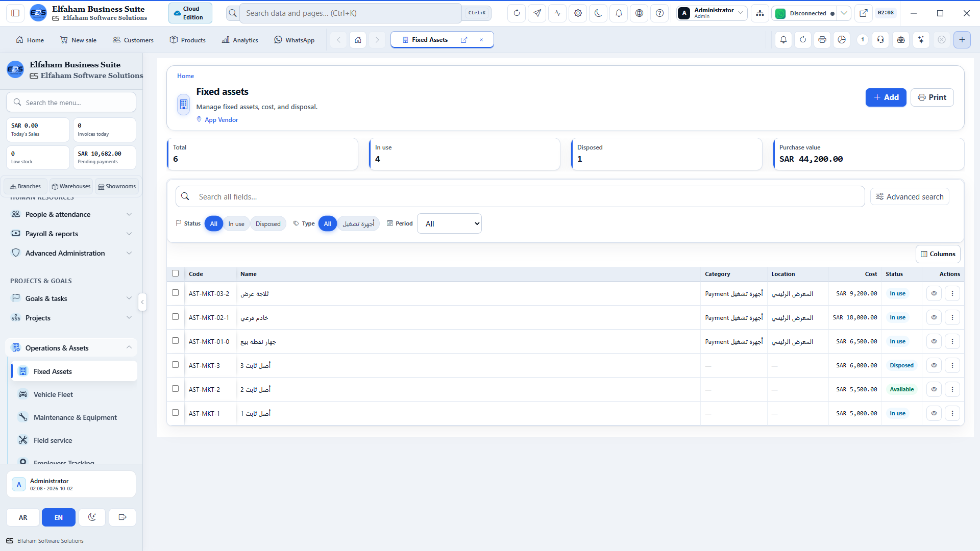The image size is (980, 551).
Task: Select checkbox for AST-MKT-01-0
Action: (x=176, y=341)
